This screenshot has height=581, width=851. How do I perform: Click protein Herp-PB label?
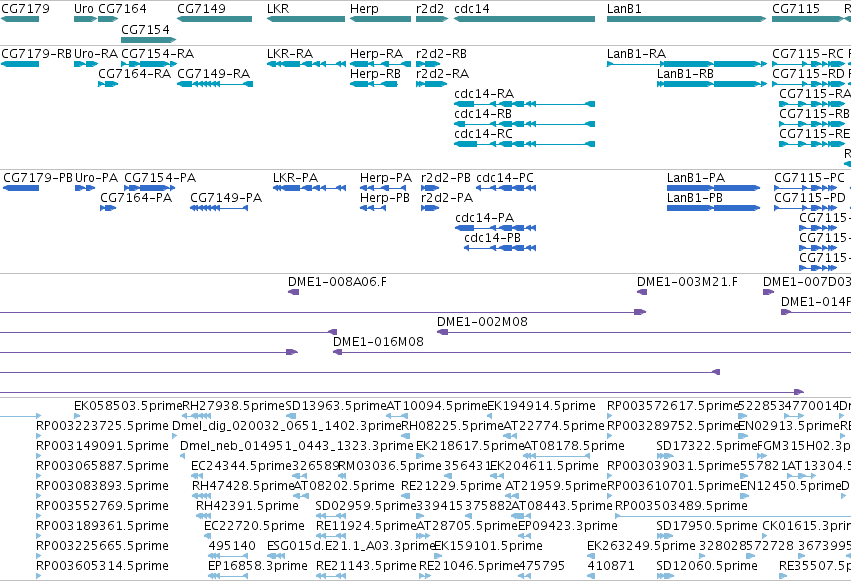385,197
